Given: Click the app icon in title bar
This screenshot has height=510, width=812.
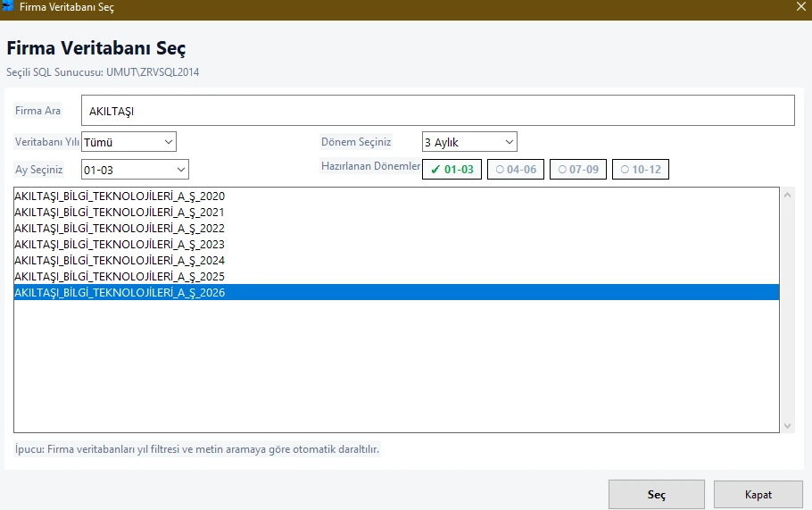Looking at the screenshot, I should [7, 5].
